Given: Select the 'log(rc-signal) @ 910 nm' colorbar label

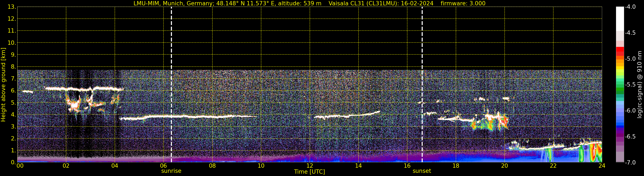Looking at the screenshot, I should tap(640, 85).
